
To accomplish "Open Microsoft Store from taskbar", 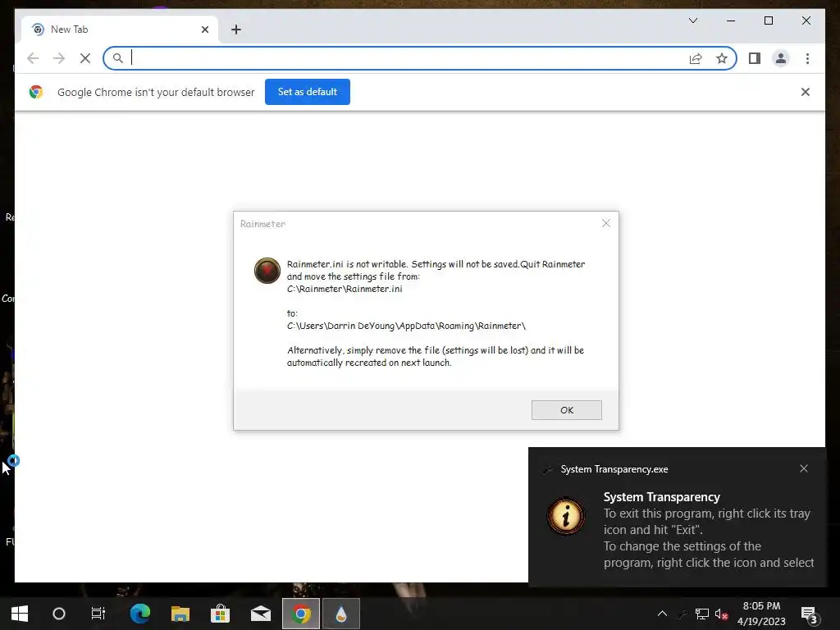I will point(220,614).
